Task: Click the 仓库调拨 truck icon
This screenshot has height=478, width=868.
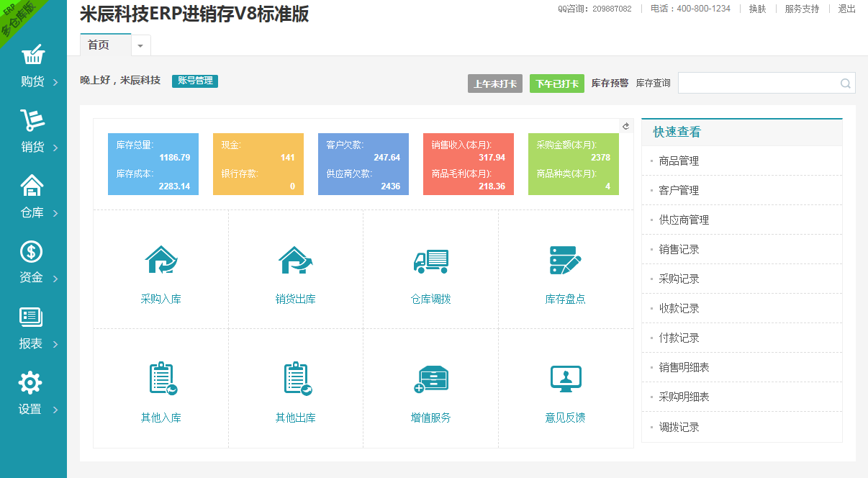Action: (x=430, y=261)
